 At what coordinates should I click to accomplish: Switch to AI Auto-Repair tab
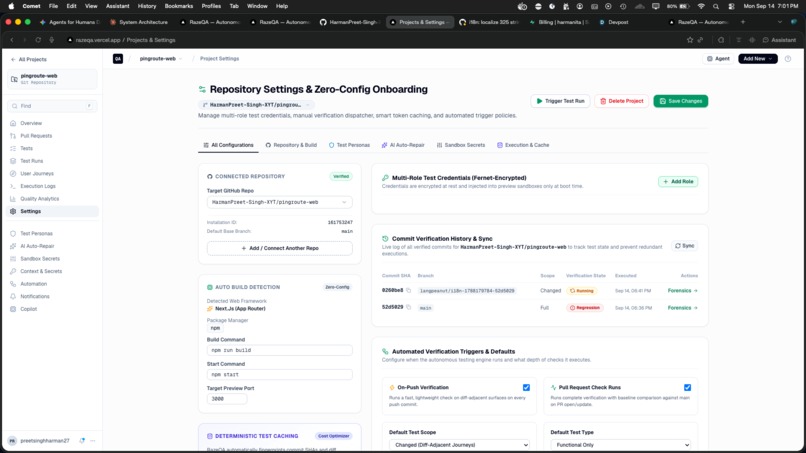403,145
